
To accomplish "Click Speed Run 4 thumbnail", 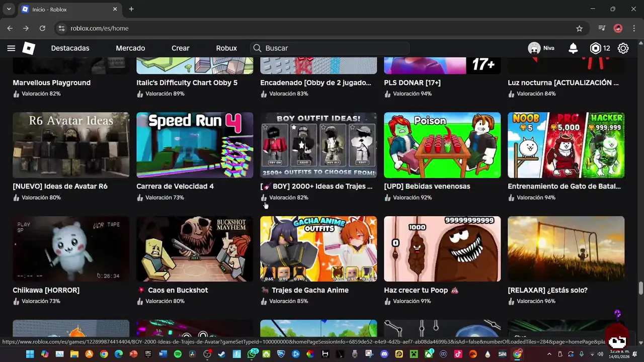I will coord(195,145).
